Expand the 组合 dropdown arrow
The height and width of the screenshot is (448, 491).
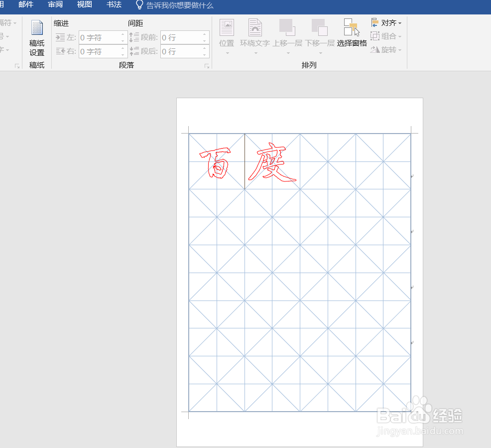400,37
